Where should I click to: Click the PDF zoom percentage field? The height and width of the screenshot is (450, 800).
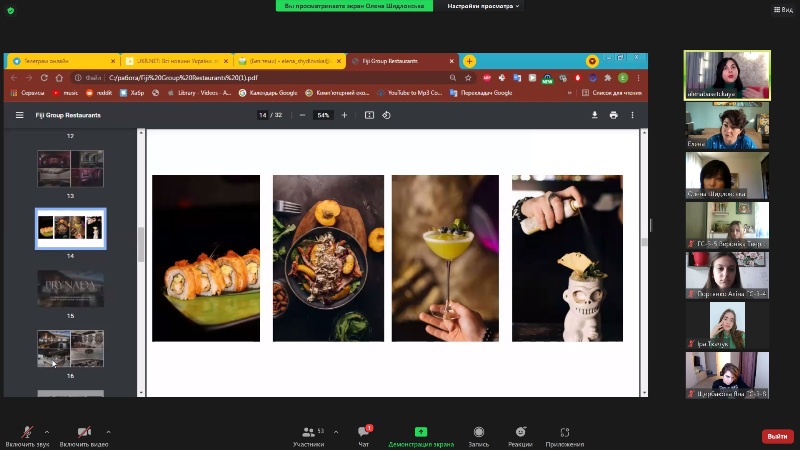tap(323, 115)
